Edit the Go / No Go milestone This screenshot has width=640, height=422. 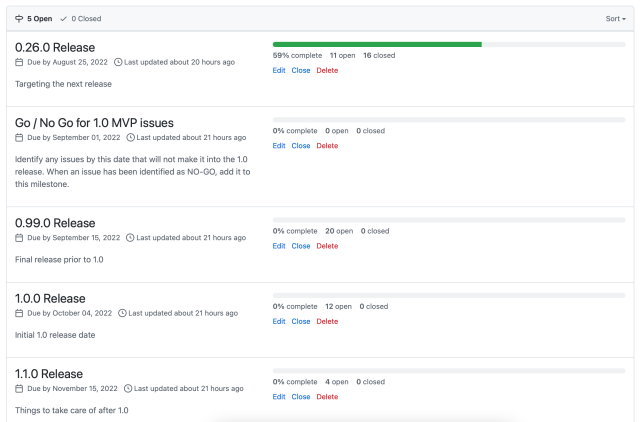point(279,146)
